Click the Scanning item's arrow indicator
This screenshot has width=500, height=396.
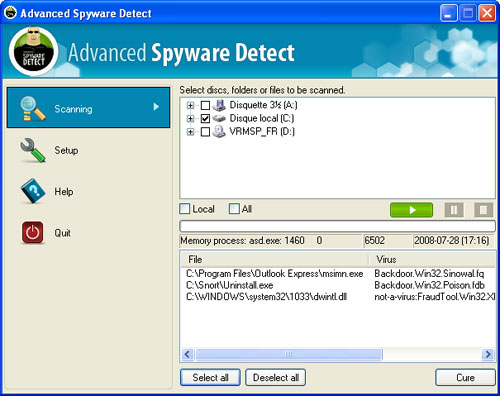[x=156, y=107]
